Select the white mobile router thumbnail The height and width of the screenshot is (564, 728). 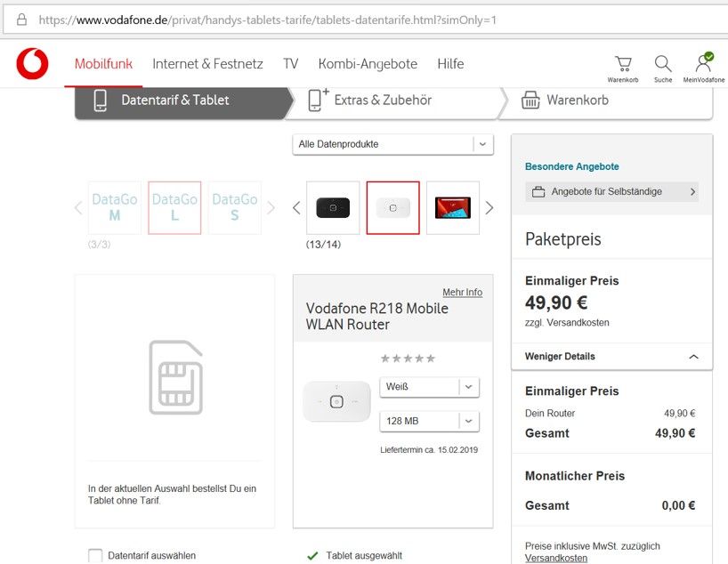point(392,207)
